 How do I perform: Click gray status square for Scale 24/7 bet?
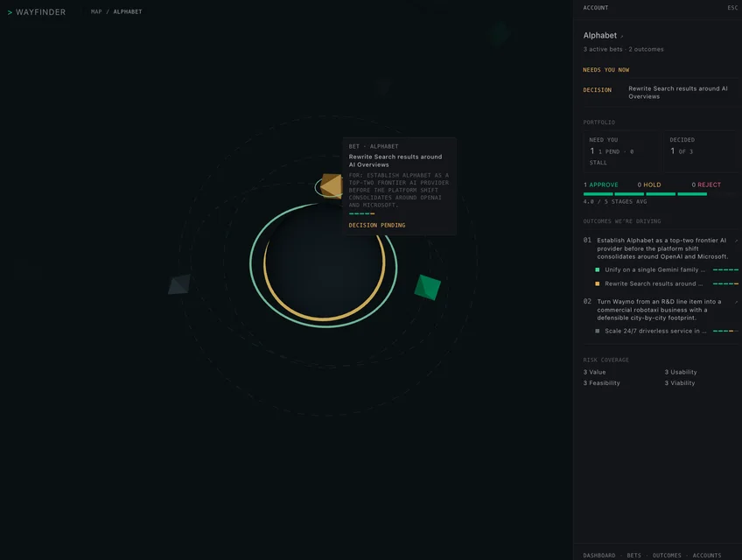(x=598, y=331)
